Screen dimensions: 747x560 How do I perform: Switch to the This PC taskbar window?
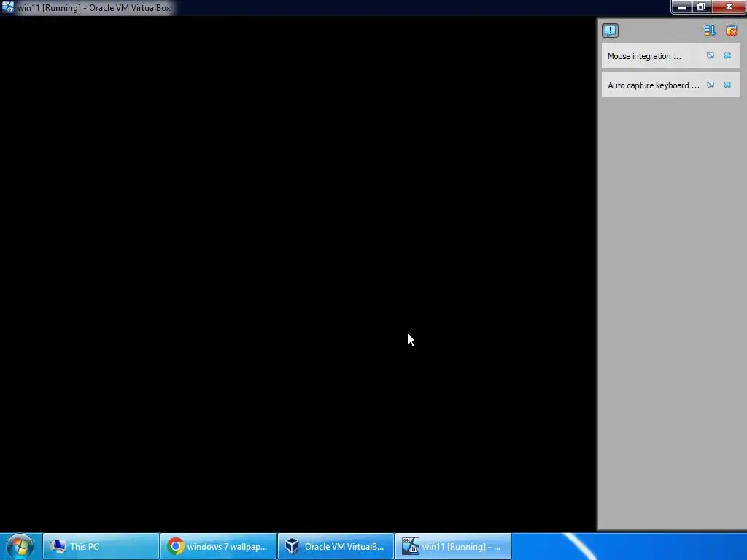click(101, 546)
